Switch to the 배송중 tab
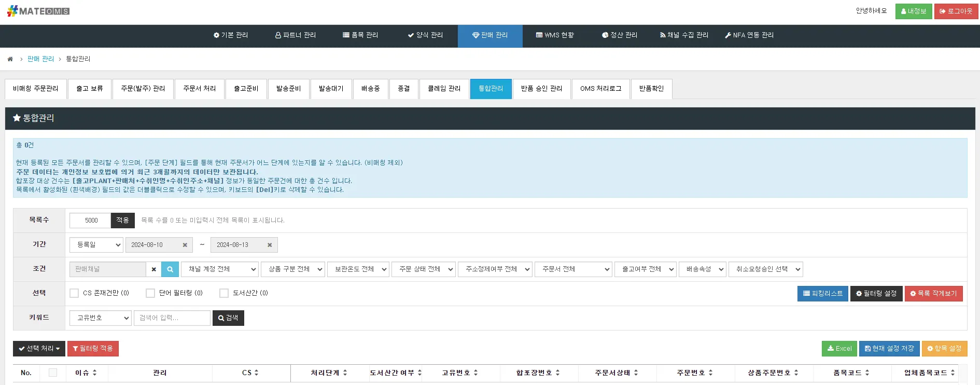This screenshot has height=385, width=980. point(371,89)
